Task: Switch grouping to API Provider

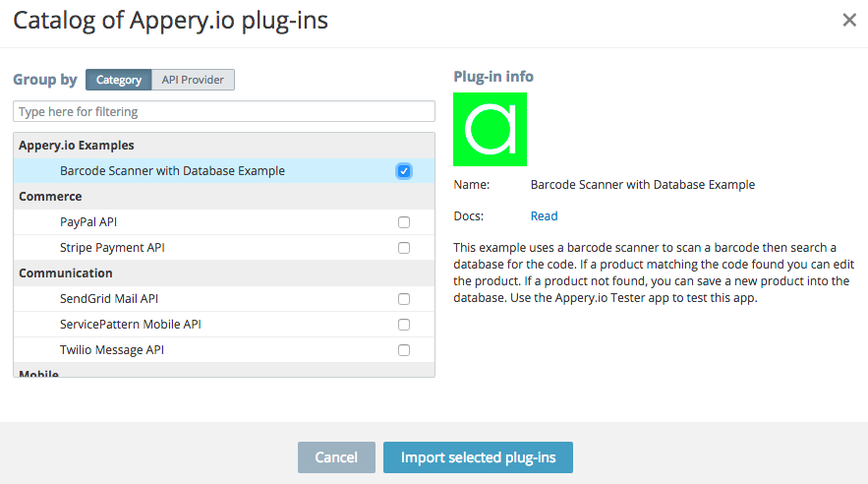Action: (193, 80)
